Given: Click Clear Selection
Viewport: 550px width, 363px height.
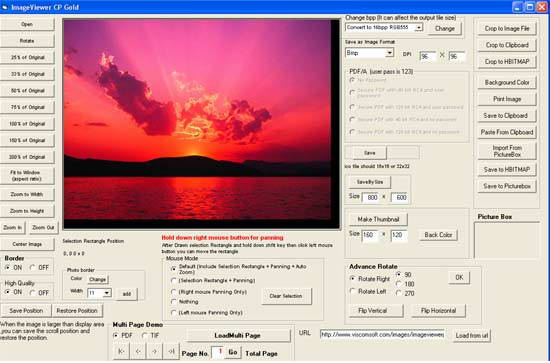Looking at the screenshot, I should pyautogui.click(x=286, y=296).
